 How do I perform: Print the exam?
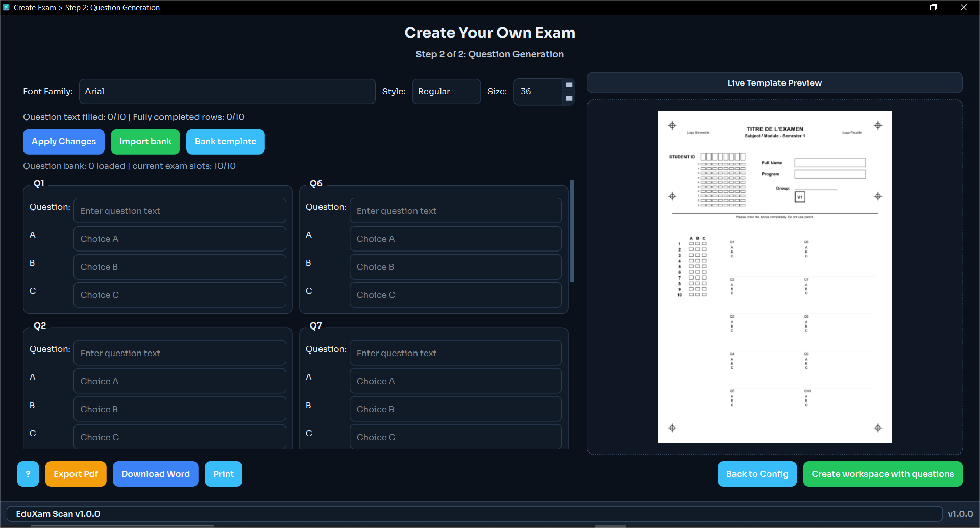tap(224, 474)
